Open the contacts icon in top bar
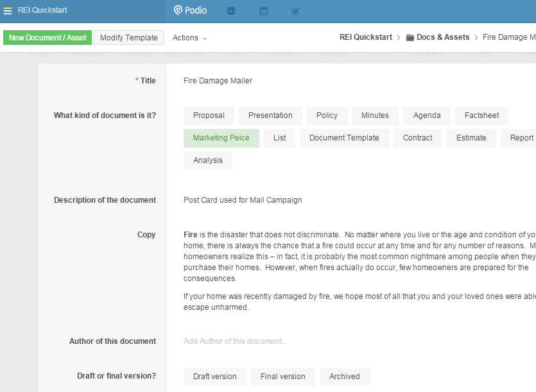This screenshot has width=536, height=392. 231,11
